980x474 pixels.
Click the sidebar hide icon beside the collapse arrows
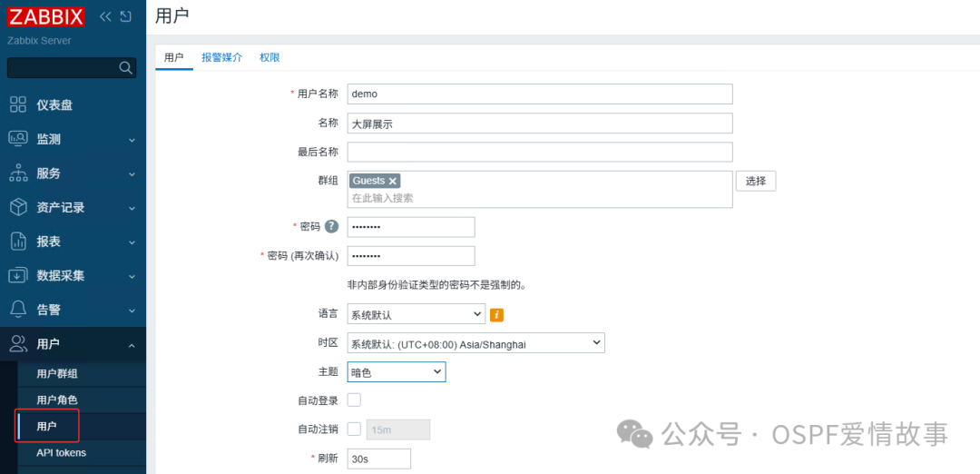[125, 16]
